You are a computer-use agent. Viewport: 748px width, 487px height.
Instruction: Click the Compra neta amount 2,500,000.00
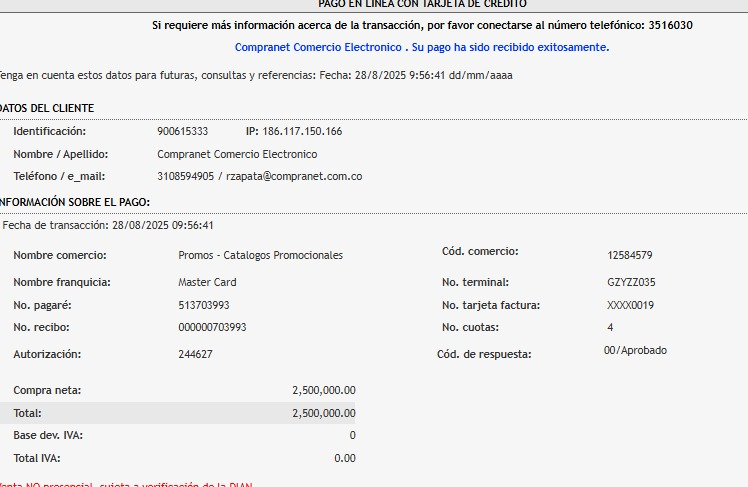tap(323, 390)
